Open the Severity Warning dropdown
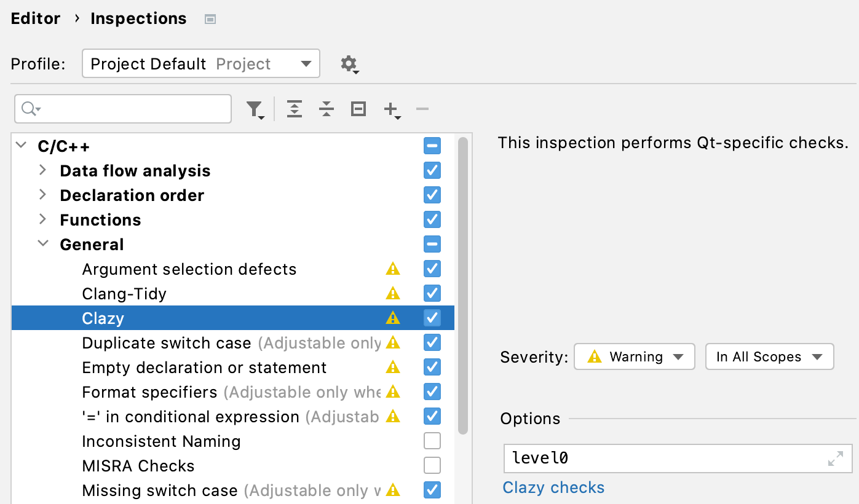 tap(634, 357)
